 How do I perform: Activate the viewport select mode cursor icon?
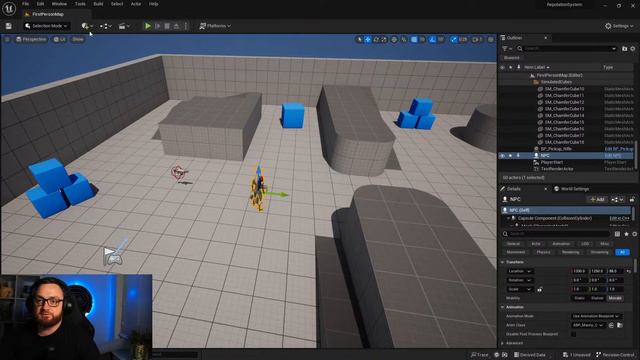click(359, 40)
